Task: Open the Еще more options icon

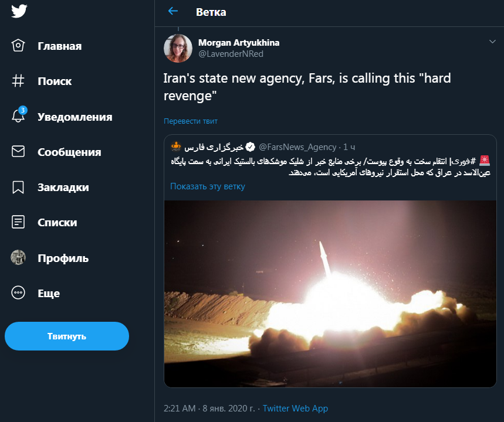Action: pyautogui.click(x=18, y=293)
